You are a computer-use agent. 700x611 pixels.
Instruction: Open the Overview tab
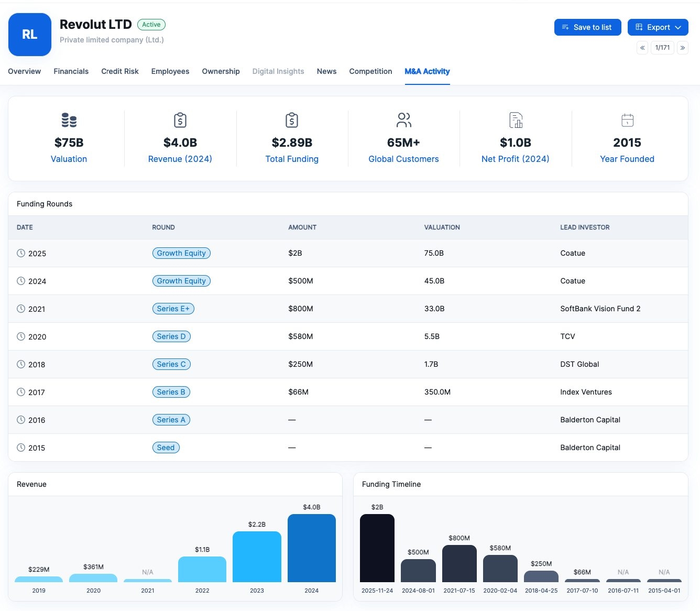point(25,71)
